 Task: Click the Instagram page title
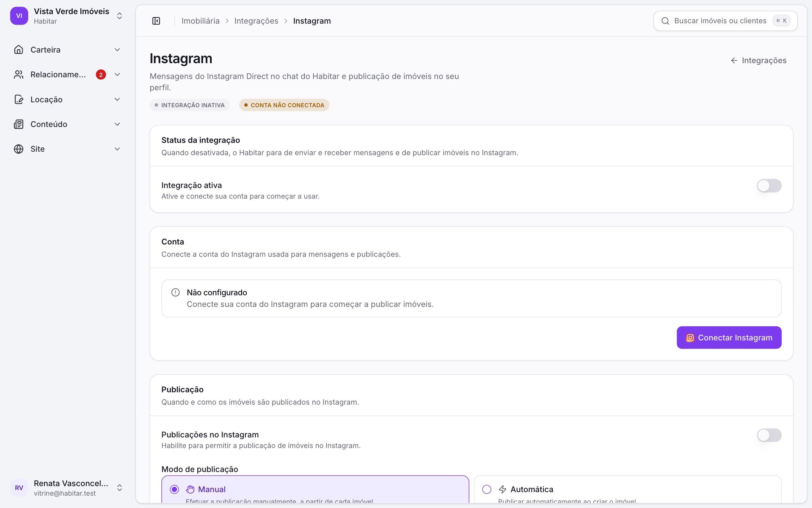click(x=181, y=59)
